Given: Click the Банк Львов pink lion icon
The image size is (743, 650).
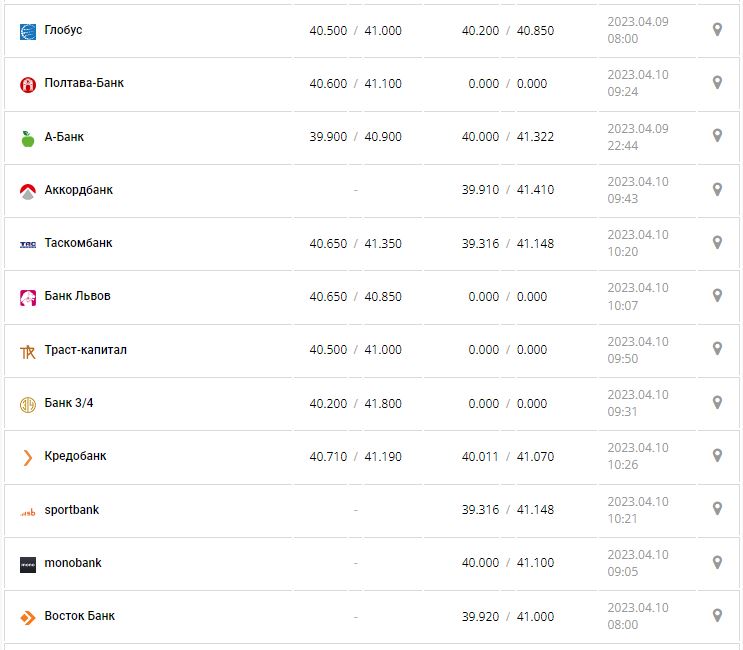Looking at the screenshot, I should point(28,297).
